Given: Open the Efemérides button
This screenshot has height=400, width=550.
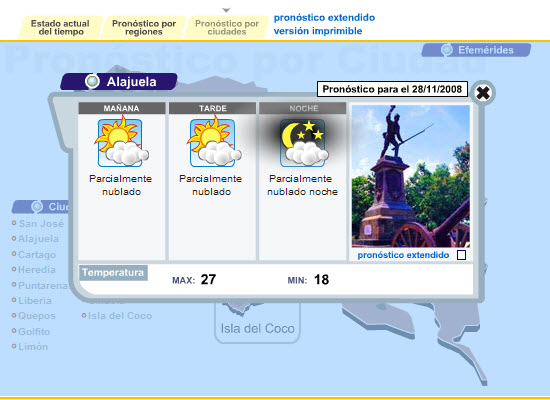Looking at the screenshot, I should [476, 50].
